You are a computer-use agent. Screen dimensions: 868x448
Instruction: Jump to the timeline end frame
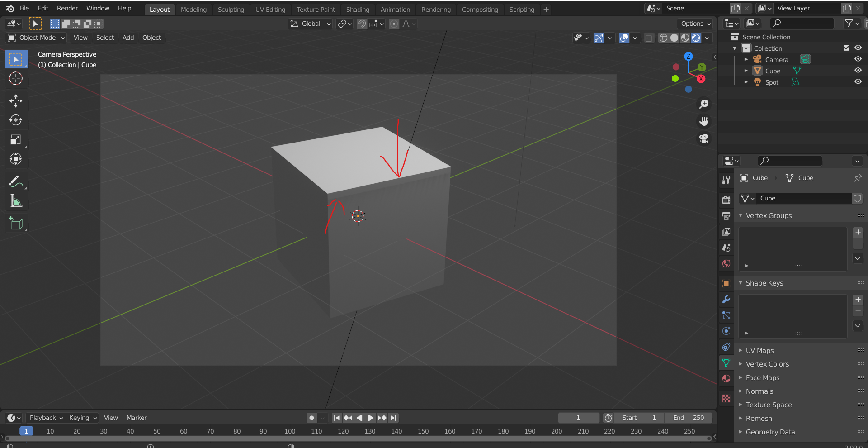tap(393, 418)
